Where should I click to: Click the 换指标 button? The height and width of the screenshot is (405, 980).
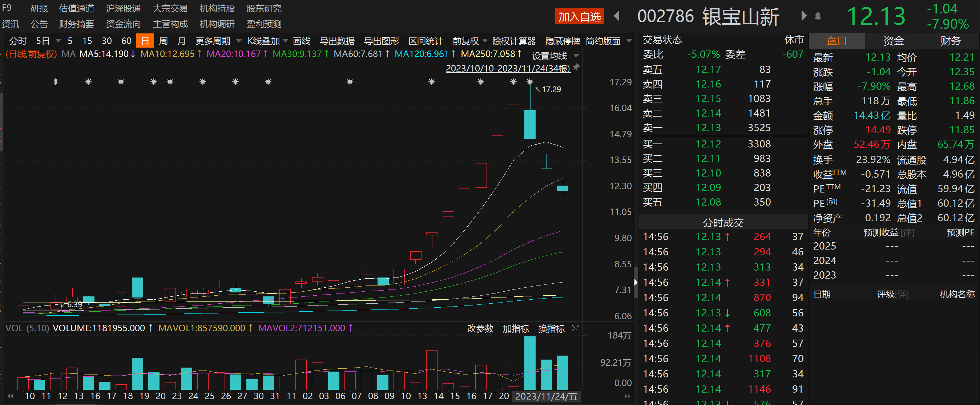pyautogui.click(x=551, y=329)
